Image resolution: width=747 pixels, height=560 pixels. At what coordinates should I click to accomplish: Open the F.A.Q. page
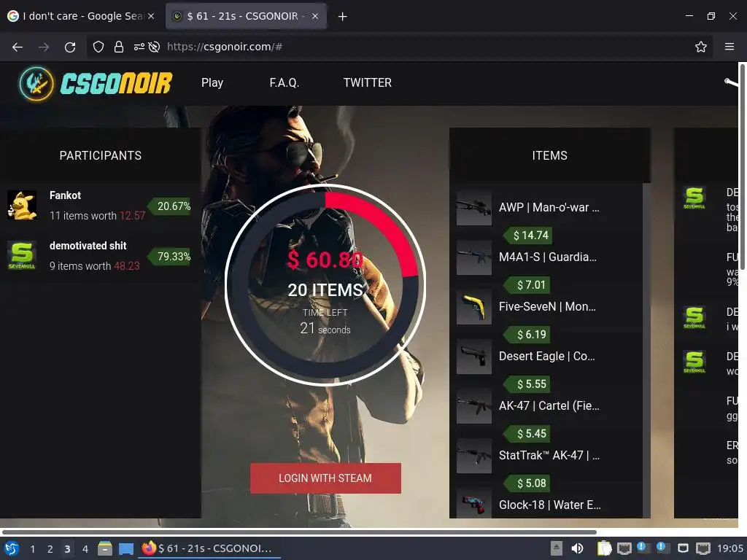coord(284,83)
